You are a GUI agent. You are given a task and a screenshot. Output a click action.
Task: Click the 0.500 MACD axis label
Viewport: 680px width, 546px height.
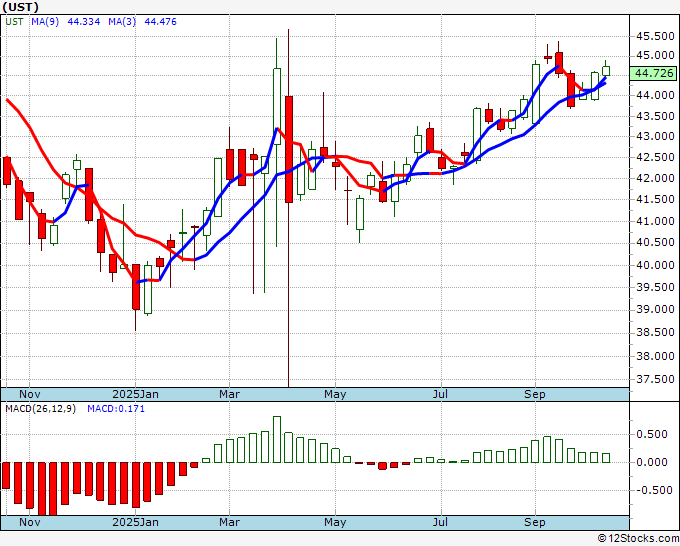point(652,435)
